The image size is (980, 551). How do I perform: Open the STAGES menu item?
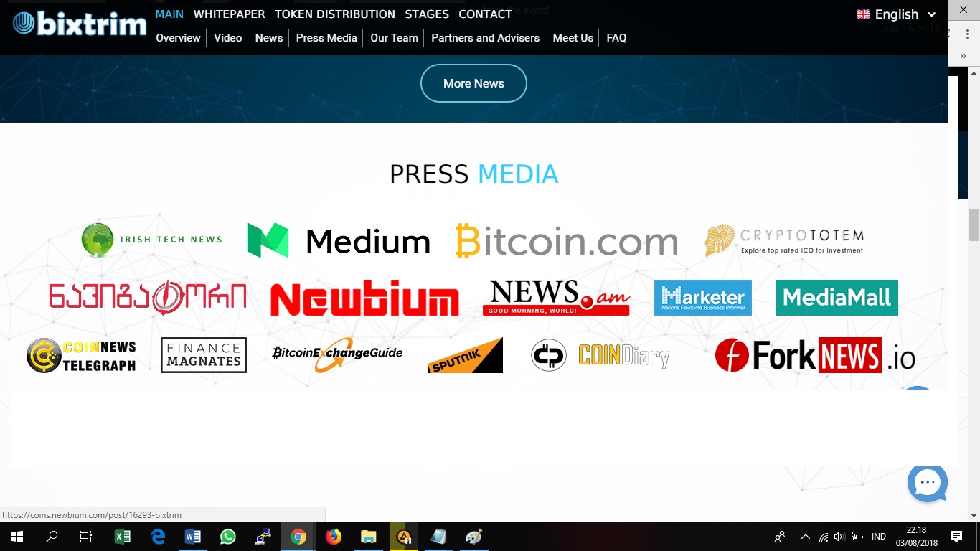427,14
